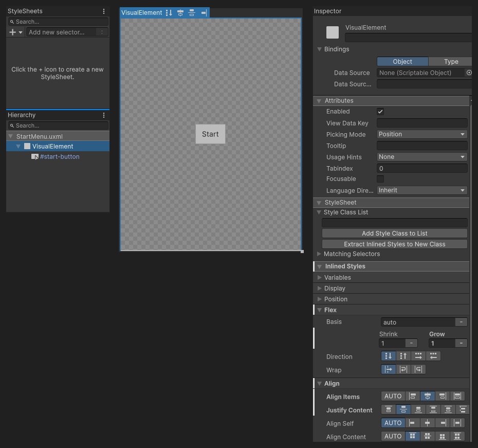Click the justify content icon in viewport header
The width and height of the screenshot is (478, 448).
click(x=191, y=13)
